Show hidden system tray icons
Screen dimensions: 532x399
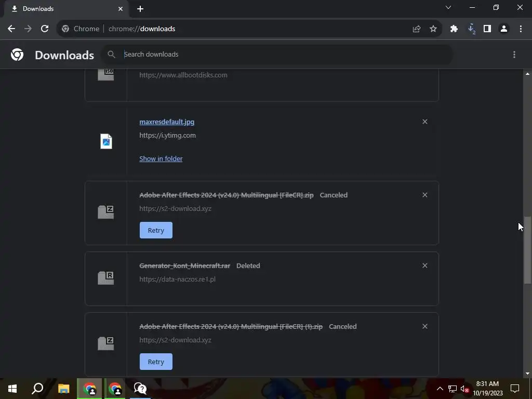point(440,389)
